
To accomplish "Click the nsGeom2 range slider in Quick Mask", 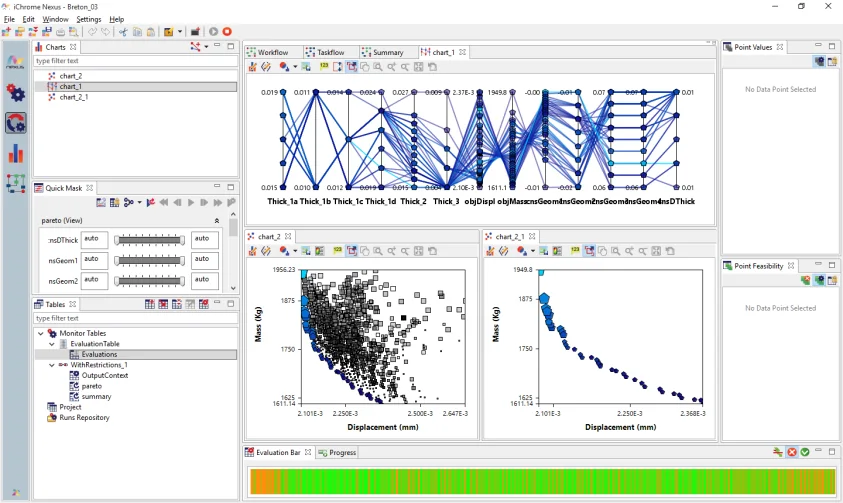I will 149,281.
